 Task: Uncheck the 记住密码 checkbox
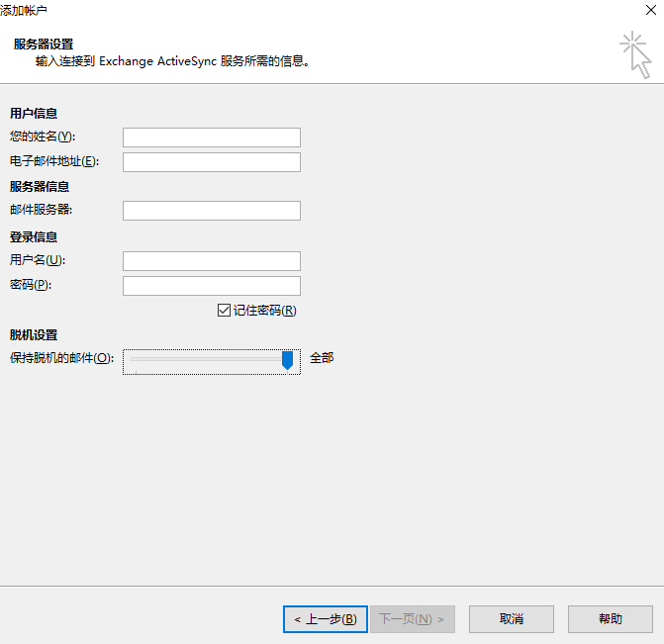[224, 311]
